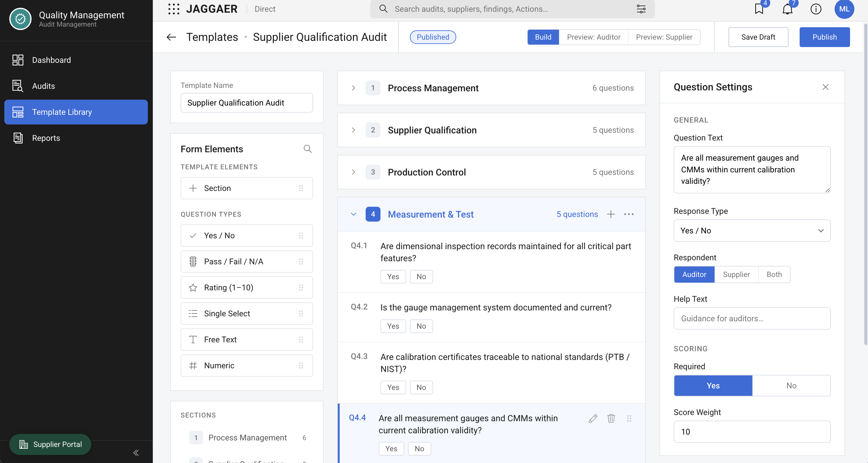The height and width of the screenshot is (463, 868).
Task: Open Template Library in the sidebar
Action: point(76,112)
